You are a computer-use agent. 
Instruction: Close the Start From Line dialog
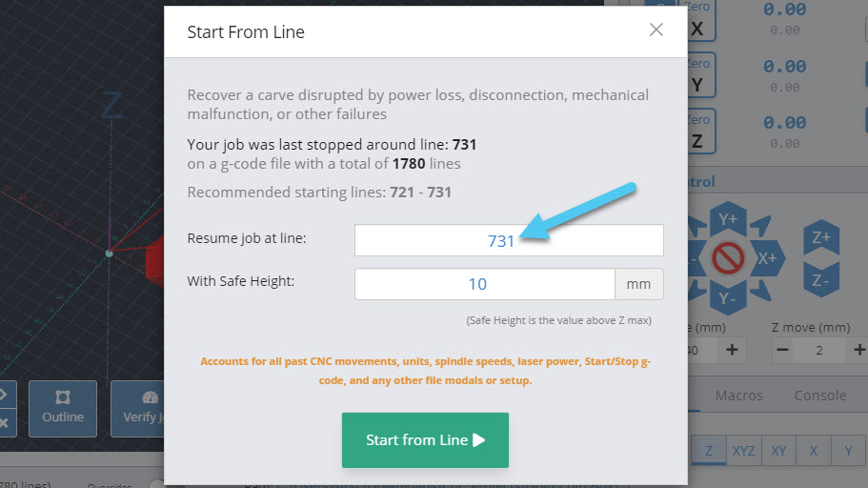[x=656, y=30]
